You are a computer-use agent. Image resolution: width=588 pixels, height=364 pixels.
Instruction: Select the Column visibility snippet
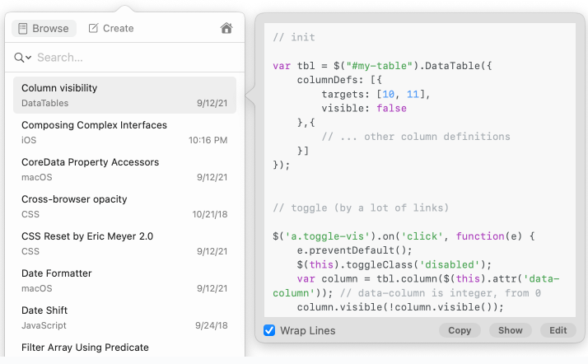(124, 95)
